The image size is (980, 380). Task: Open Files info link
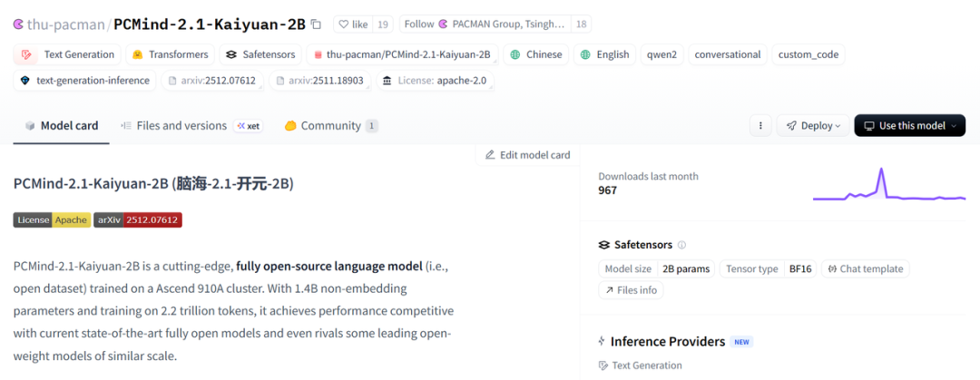tap(631, 290)
